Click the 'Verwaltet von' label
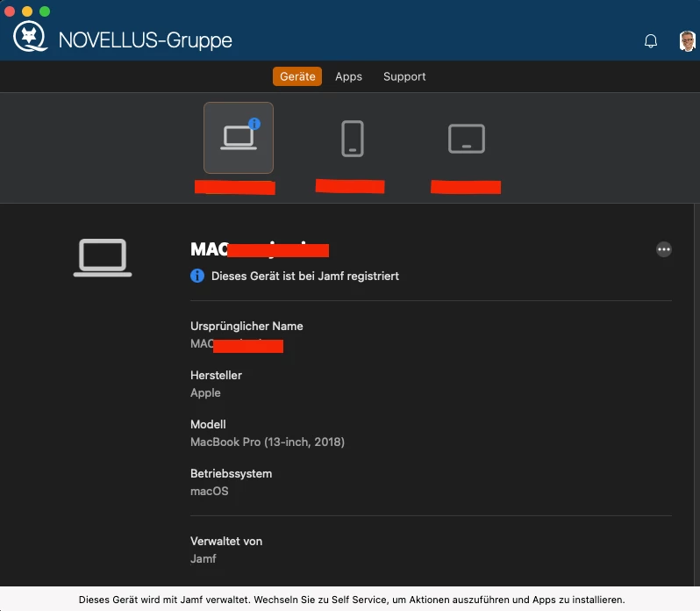Image resolution: width=700 pixels, height=611 pixels. pos(226,541)
